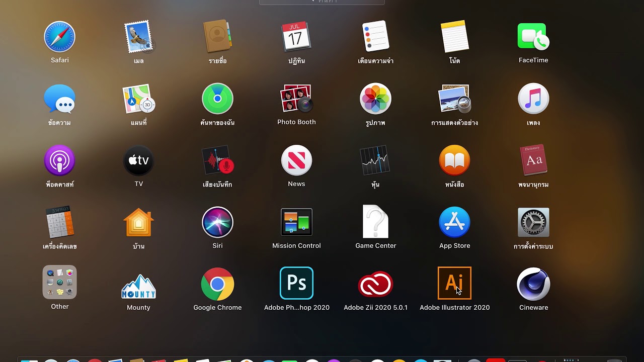Launch Game Center
The height and width of the screenshot is (362, 644).
coord(375,222)
